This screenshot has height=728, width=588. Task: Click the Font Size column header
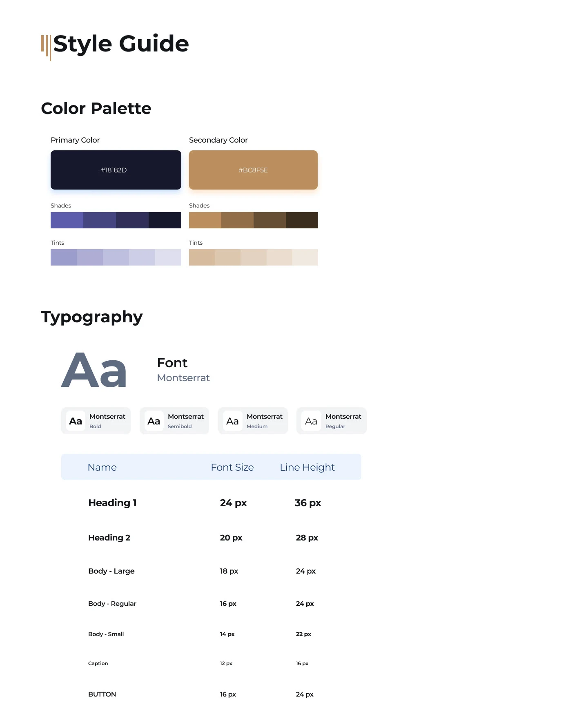(x=232, y=467)
